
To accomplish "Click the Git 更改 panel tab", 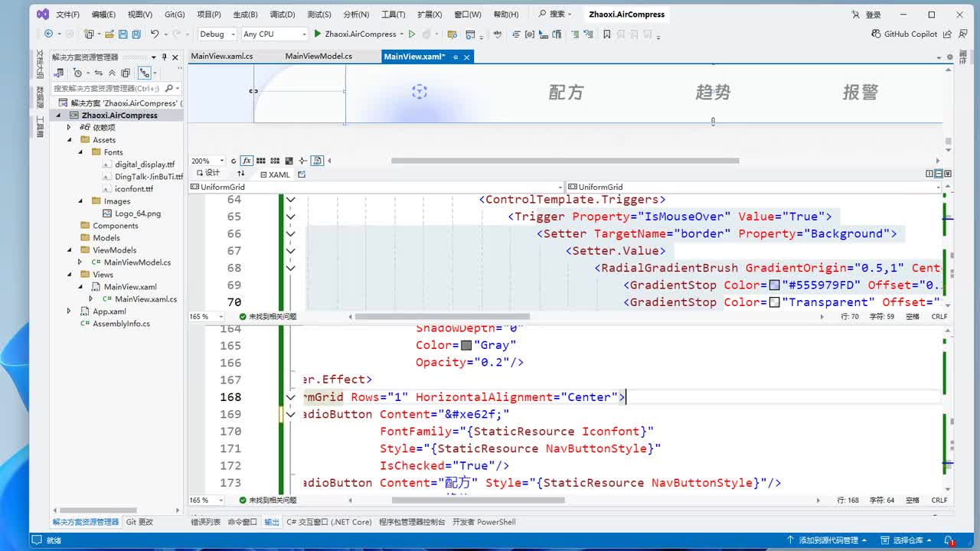I will coord(139,522).
